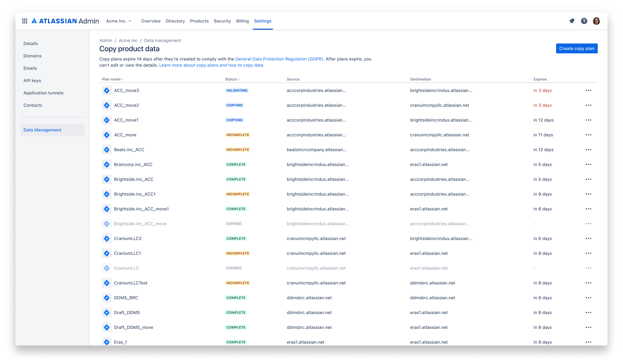Open more actions for Draft_DDMS_move
The image size is (623, 364).
tap(588, 327)
